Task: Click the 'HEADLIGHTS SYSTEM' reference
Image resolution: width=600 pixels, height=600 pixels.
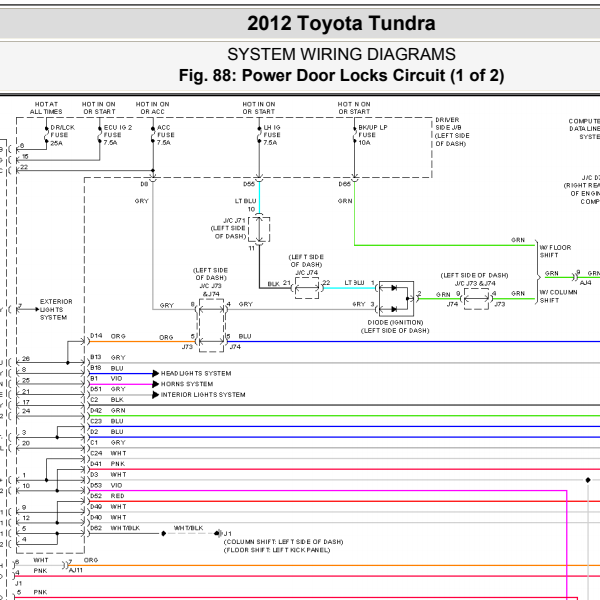Action: [x=196, y=373]
